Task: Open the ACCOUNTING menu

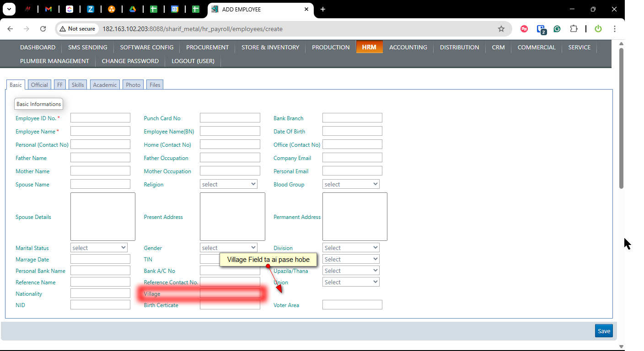Action: (408, 47)
